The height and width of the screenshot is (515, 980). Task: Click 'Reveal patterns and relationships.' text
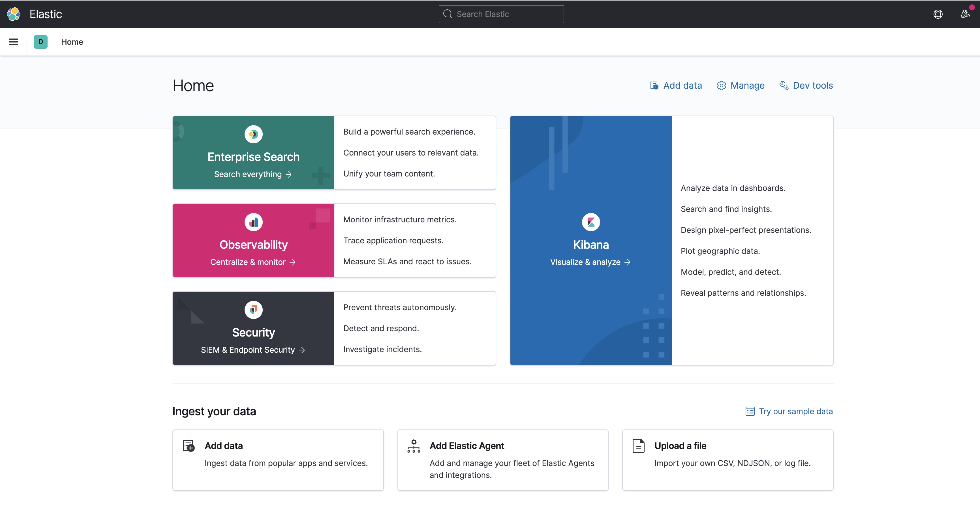(x=743, y=293)
